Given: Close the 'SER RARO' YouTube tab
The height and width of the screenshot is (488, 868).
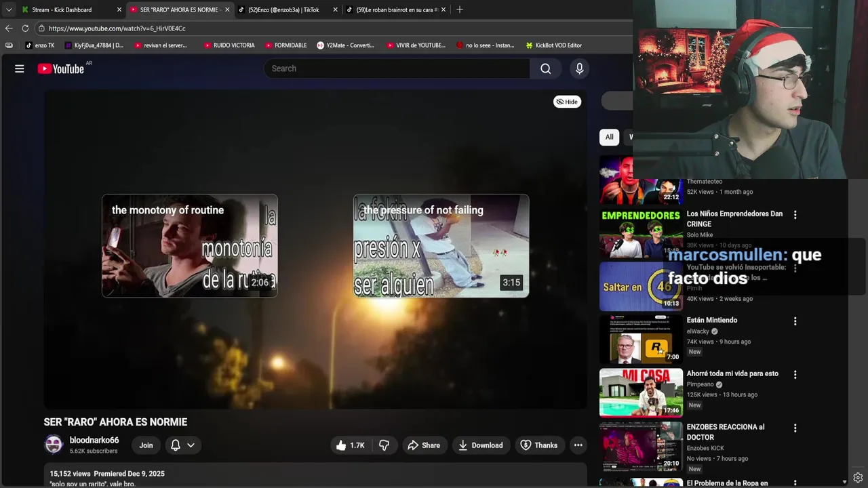Looking at the screenshot, I should [227, 9].
